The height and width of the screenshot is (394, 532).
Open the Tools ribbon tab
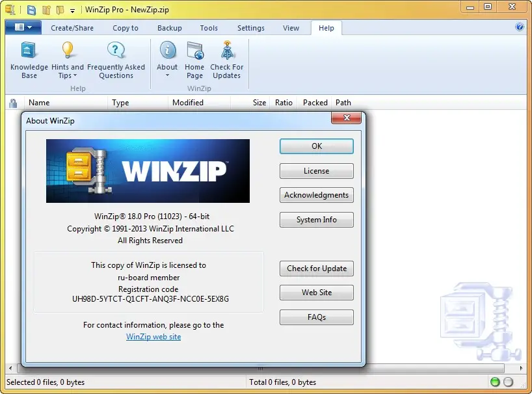point(209,28)
